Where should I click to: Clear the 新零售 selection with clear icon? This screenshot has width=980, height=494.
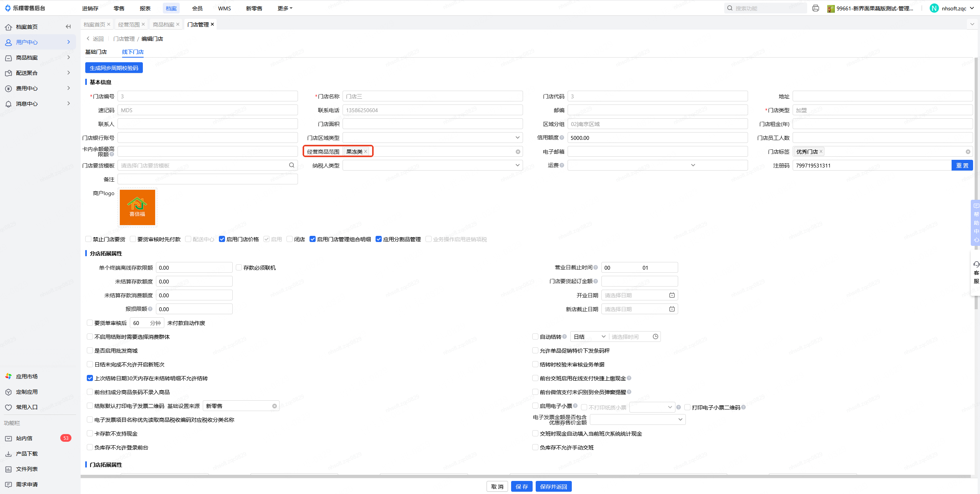coord(274,406)
